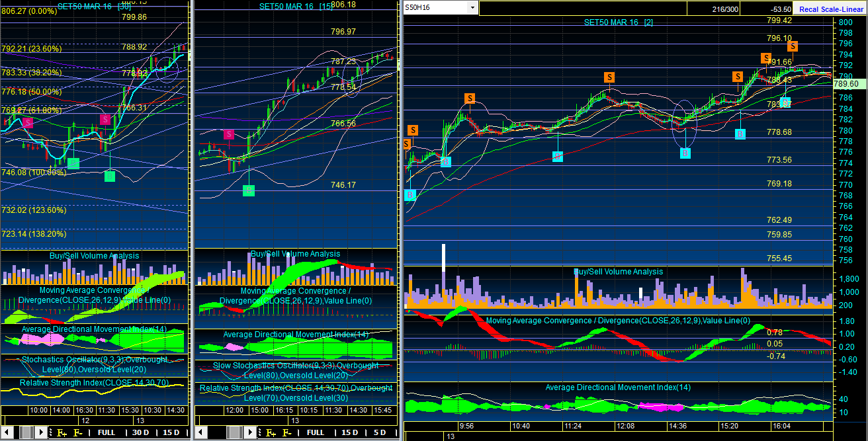Click Buy/Sell Volume Analysis title in [30] chart

tap(95, 256)
